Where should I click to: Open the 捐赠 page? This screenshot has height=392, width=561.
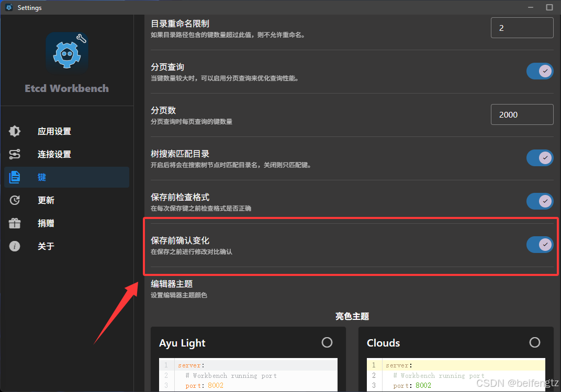pos(67,223)
